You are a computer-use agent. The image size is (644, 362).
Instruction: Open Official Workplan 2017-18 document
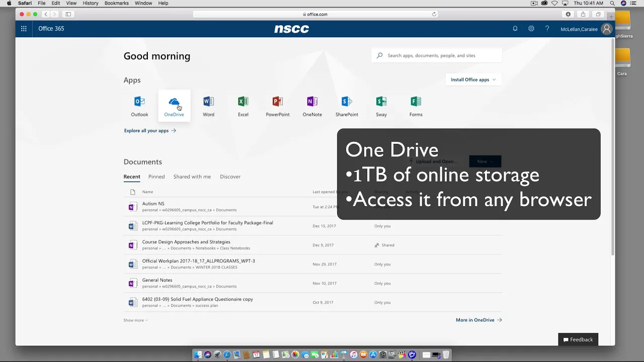point(198,261)
